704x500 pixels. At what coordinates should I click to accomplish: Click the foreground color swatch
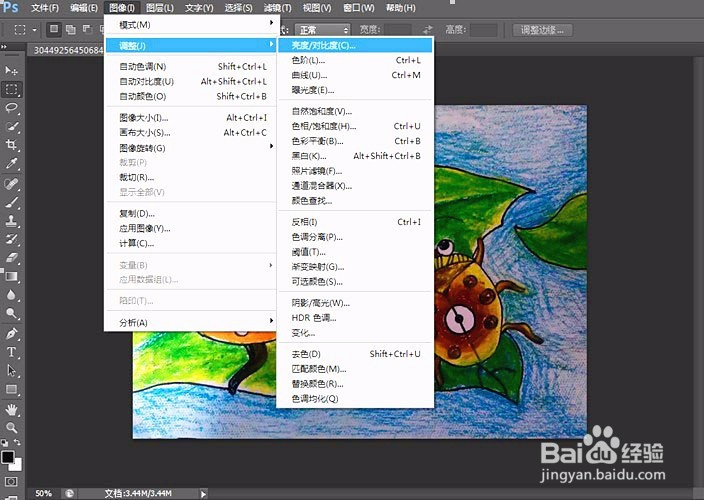point(7,457)
